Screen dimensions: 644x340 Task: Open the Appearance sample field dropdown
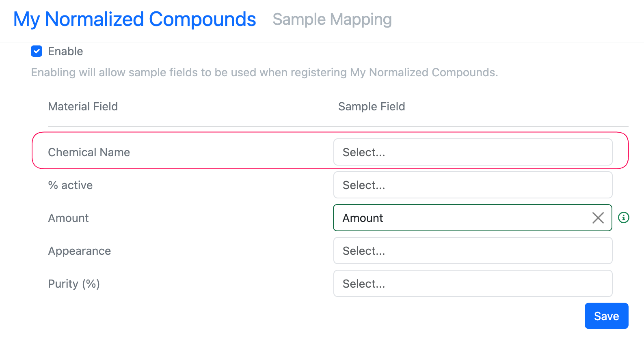pyautogui.click(x=473, y=251)
